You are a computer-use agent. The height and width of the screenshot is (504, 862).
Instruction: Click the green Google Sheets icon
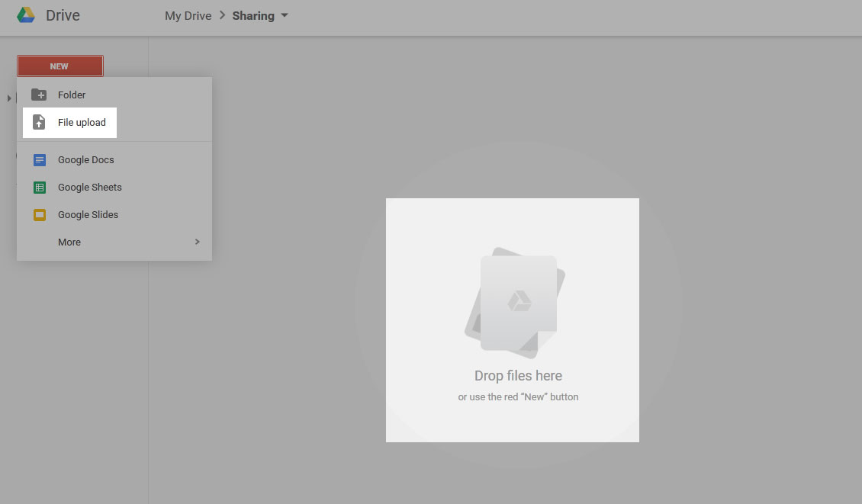40,188
